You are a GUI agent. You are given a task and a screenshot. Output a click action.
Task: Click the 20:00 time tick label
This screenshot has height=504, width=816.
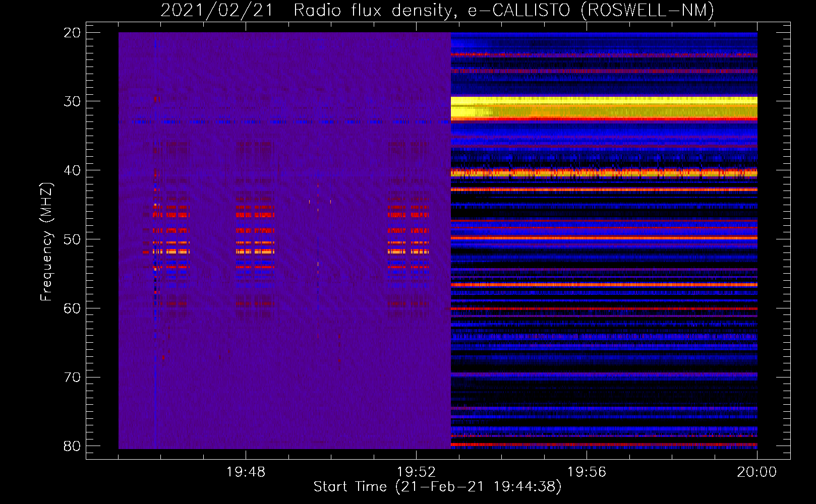click(757, 472)
